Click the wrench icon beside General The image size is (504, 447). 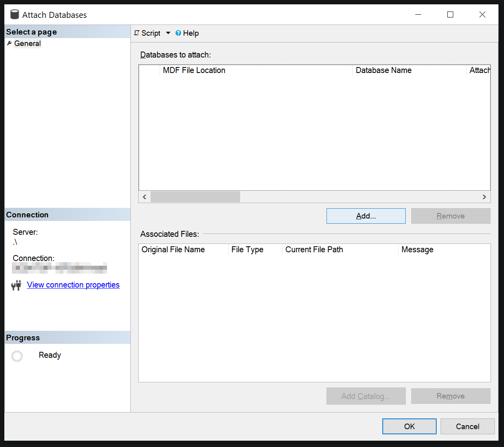pyautogui.click(x=10, y=43)
